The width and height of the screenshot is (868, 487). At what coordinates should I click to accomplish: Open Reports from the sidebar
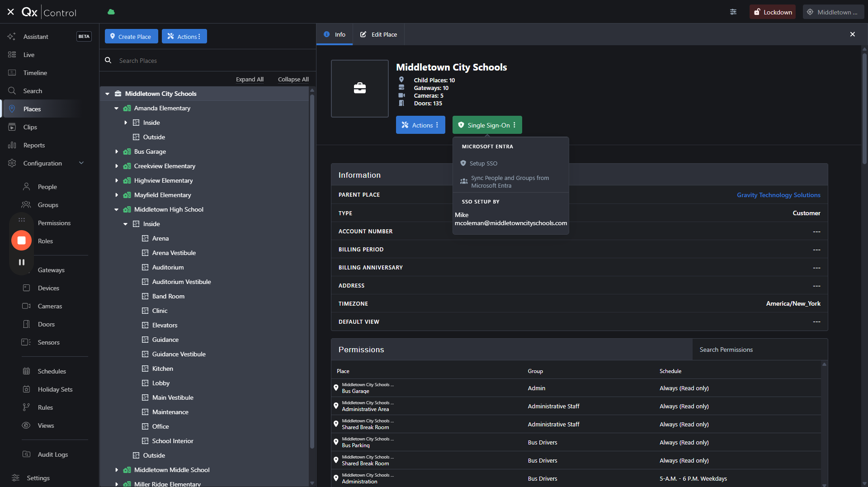coord(34,145)
